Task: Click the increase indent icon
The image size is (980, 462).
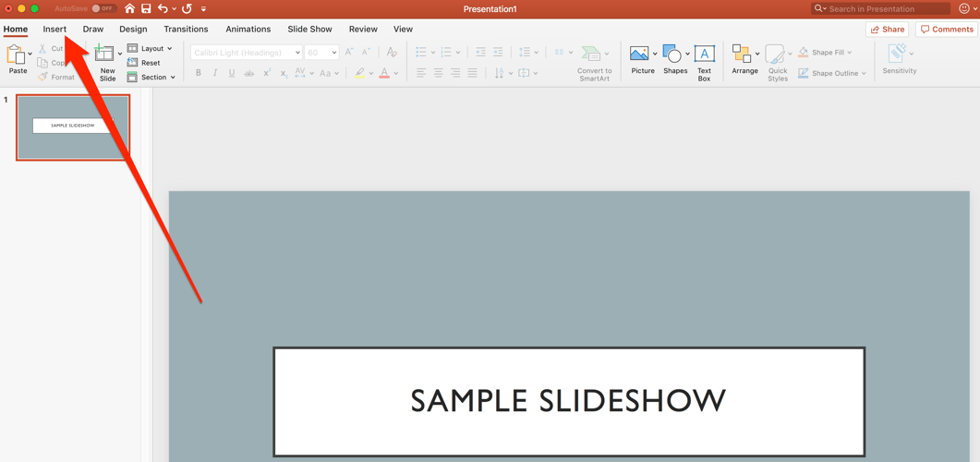Action: (498, 53)
